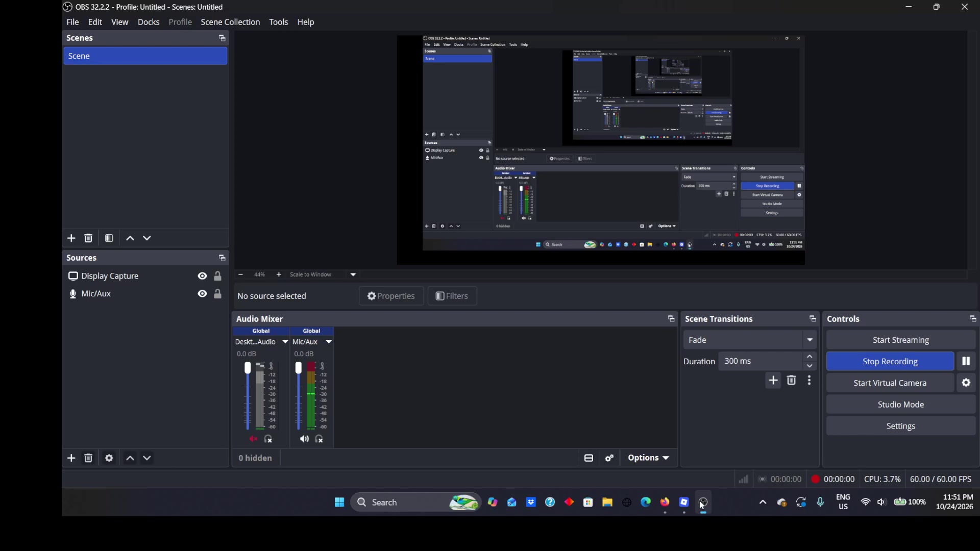Open the Scene Collection menu

click(231, 22)
